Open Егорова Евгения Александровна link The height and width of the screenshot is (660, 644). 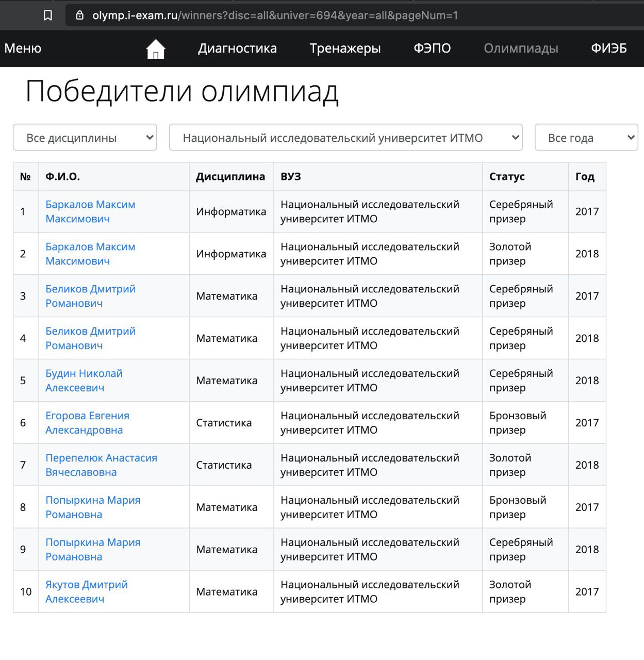click(87, 423)
